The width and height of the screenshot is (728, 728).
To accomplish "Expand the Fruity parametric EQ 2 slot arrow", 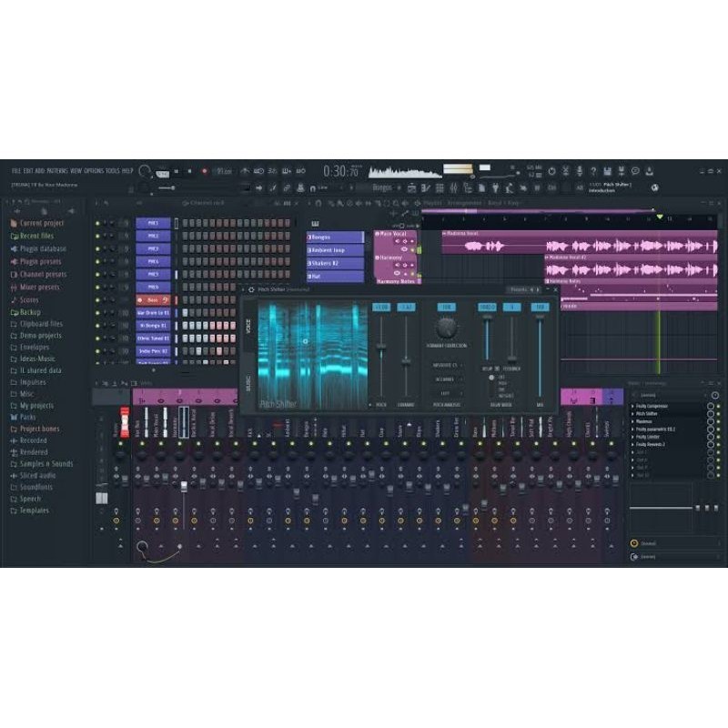I will (x=632, y=430).
